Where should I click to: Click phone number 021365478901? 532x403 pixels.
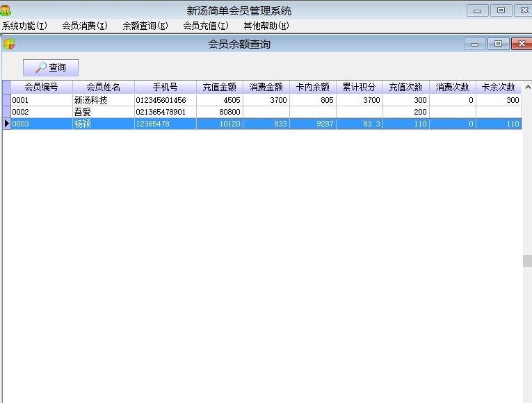[x=166, y=112]
